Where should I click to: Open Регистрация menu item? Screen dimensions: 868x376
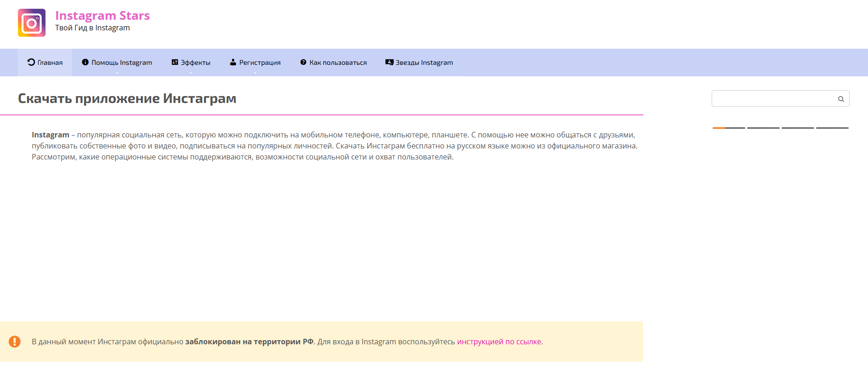coord(255,63)
